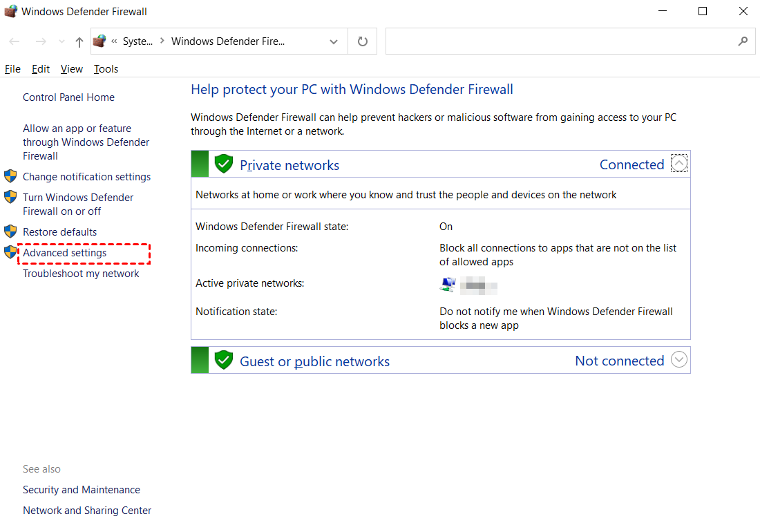
Task: Click the shield icon next to Restore defaults
Action: coord(10,231)
